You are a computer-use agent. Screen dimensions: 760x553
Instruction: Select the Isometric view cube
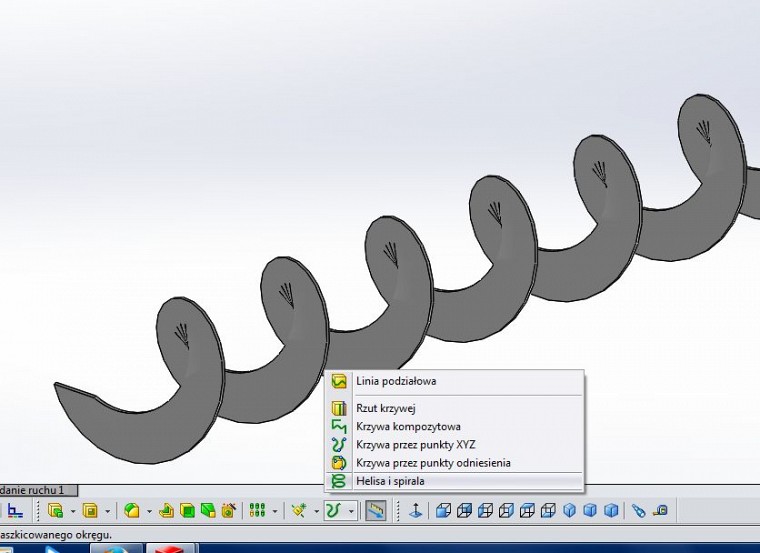[x=569, y=510]
